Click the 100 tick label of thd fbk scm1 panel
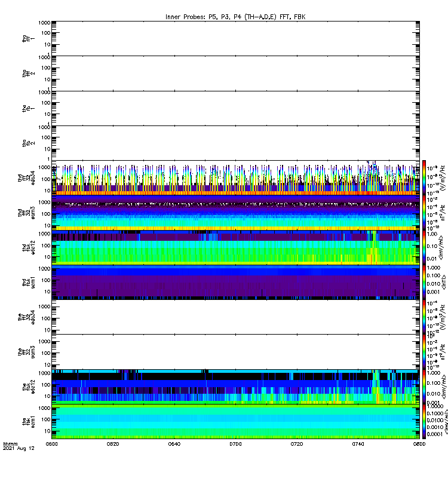 (46, 280)
